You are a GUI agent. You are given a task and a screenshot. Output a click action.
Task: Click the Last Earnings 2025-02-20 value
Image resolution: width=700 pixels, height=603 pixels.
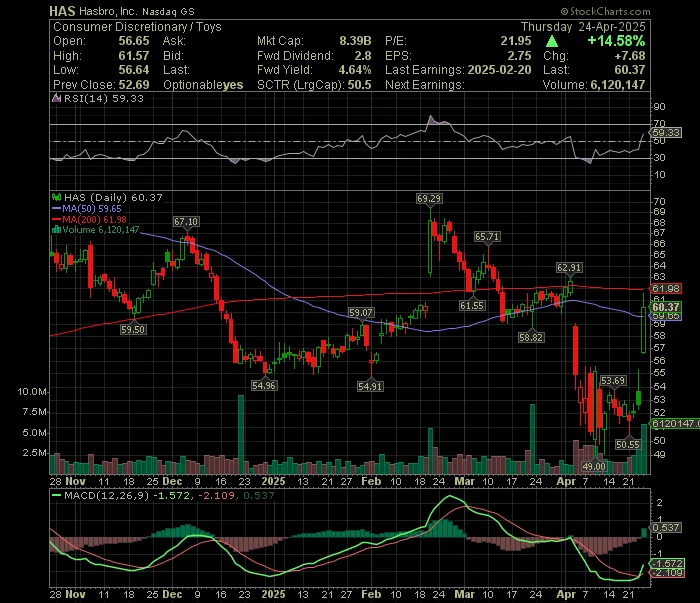[499, 70]
